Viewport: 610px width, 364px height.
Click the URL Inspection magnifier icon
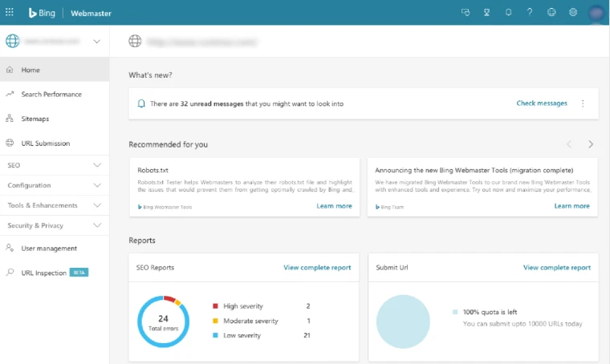[x=10, y=273]
